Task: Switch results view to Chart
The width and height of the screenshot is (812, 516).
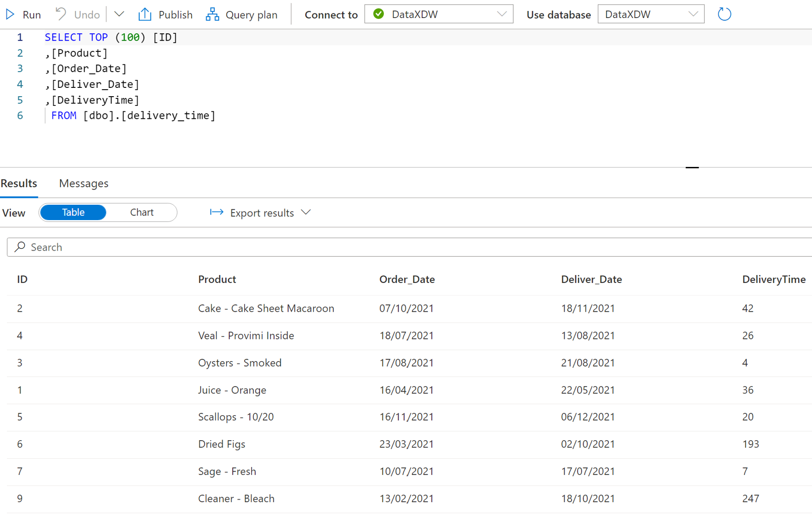Action: pyautogui.click(x=141, y=212)
